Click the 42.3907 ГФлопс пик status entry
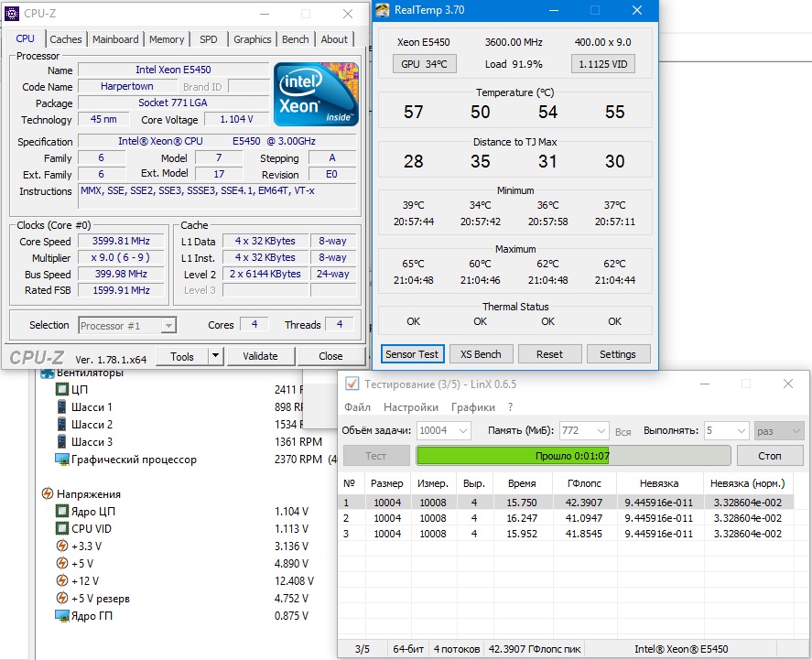 (x=535, y=649)
